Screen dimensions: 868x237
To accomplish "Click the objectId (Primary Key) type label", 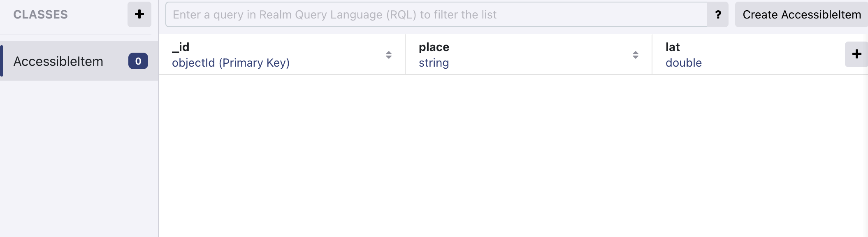I will click(231, 63).
